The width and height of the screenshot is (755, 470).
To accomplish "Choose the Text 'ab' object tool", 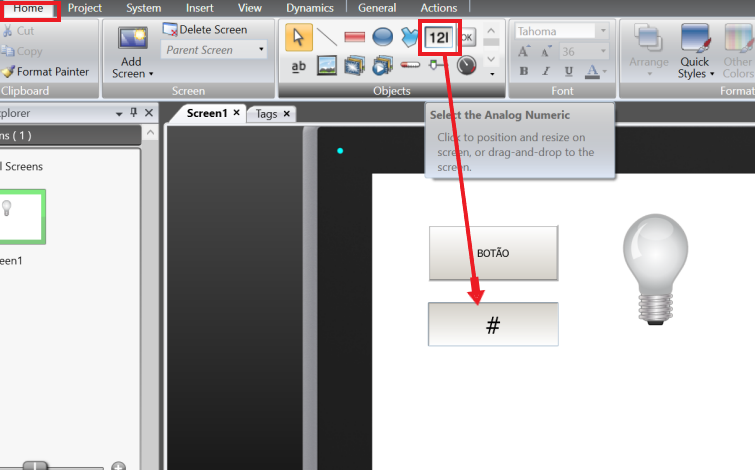I will [298, 66].
